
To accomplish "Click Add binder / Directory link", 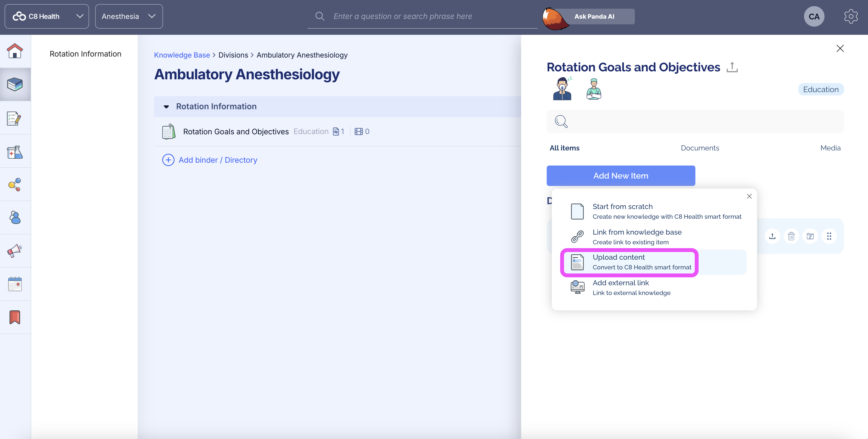I will [x=218, y=160].
